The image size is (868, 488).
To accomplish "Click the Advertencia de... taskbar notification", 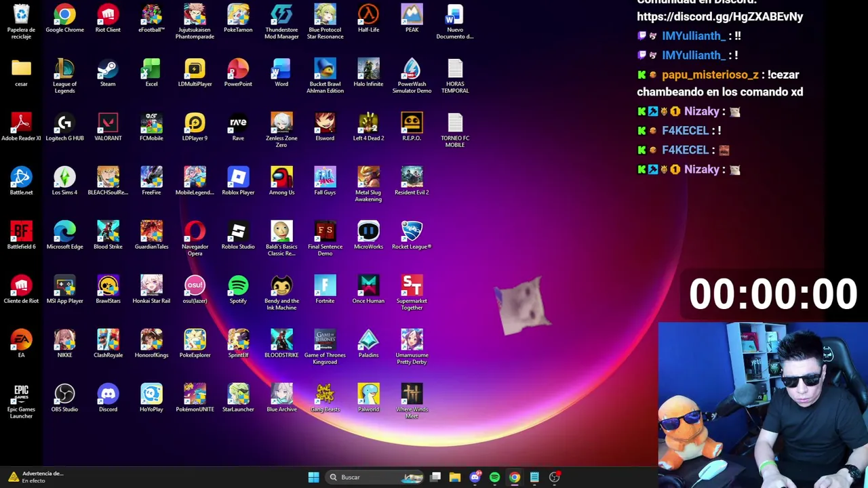I will (37, 477).
